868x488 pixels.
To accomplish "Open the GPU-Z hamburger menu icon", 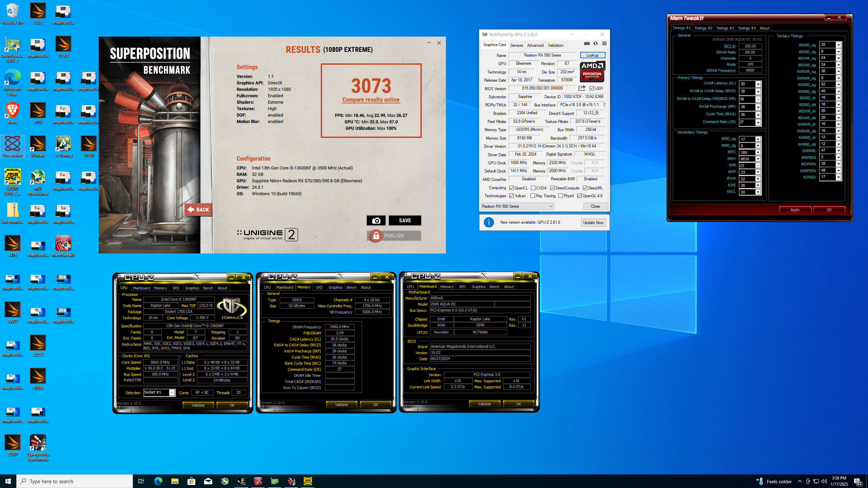I will [x=604, y=43].
